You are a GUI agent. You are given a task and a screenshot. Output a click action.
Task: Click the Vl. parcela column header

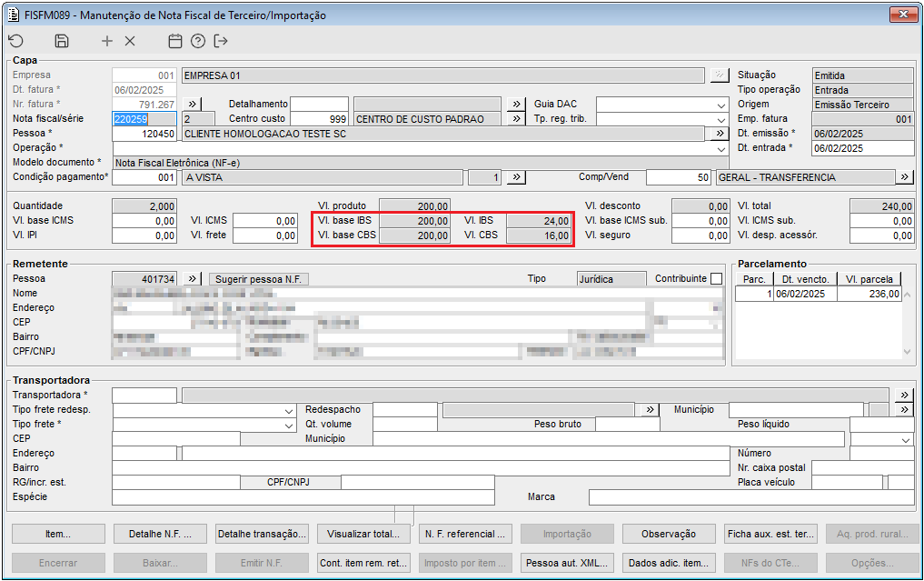pyautogui.click(x=869, y=279)
